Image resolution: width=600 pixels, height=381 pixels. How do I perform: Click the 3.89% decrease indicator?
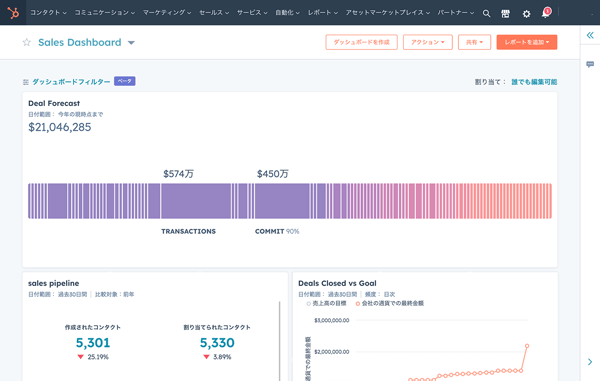click(x=217, y=357)
